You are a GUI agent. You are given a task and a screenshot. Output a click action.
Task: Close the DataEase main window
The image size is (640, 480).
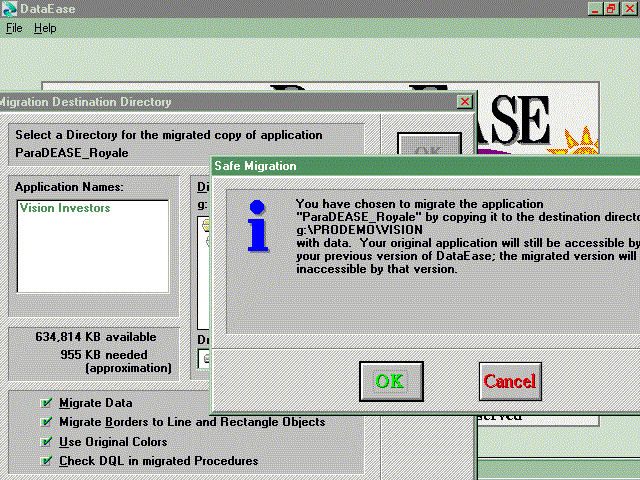coord(629,9)
